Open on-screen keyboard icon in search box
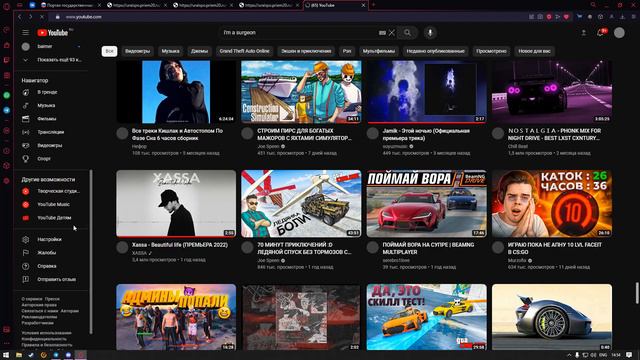The height and width of the screenshot is (360, 640). coord(382,33)
